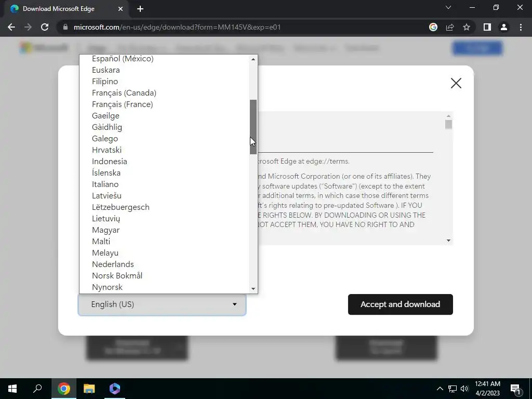Viewport: 532px width, 399px height.
Task: Open the Chrome profile icon
Action: (x=504, y=27)
